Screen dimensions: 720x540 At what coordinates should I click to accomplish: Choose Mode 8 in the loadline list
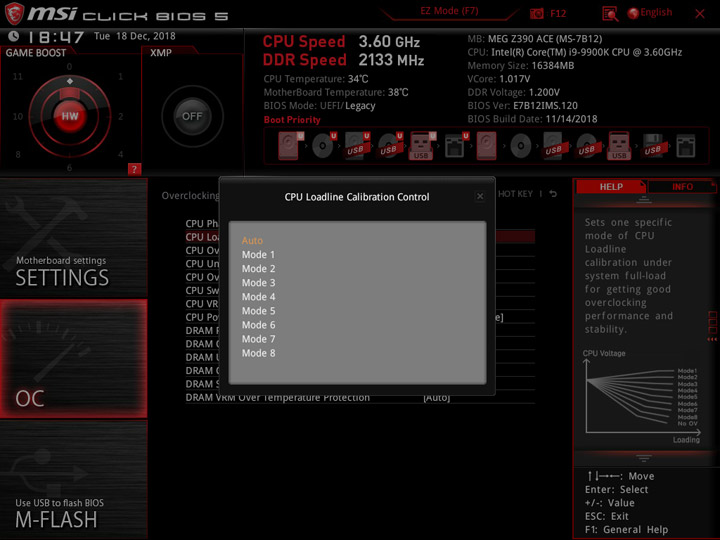[259, 353]
